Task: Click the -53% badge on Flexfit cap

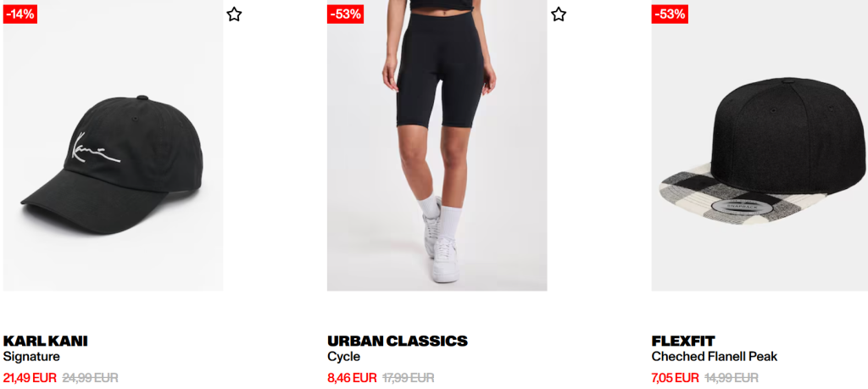Action: pyautogui.click(x=670, y=14)
